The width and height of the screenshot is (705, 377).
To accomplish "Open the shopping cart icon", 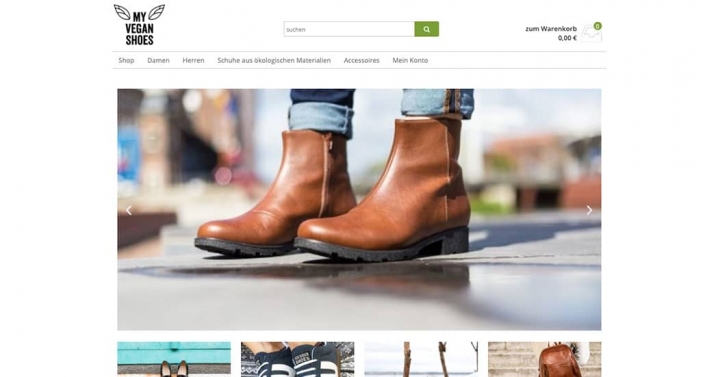I will [591, 34].
